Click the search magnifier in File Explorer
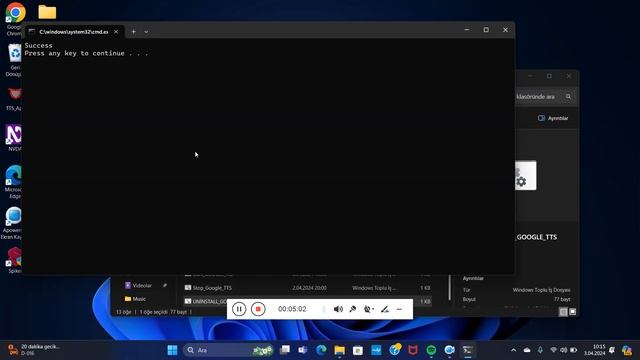The height and width of the screenshot is (360, 640). click(568, 97)
